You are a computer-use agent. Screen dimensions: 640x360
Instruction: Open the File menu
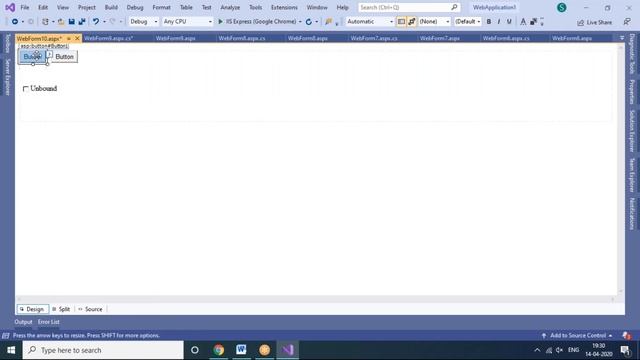coord(24,7)
